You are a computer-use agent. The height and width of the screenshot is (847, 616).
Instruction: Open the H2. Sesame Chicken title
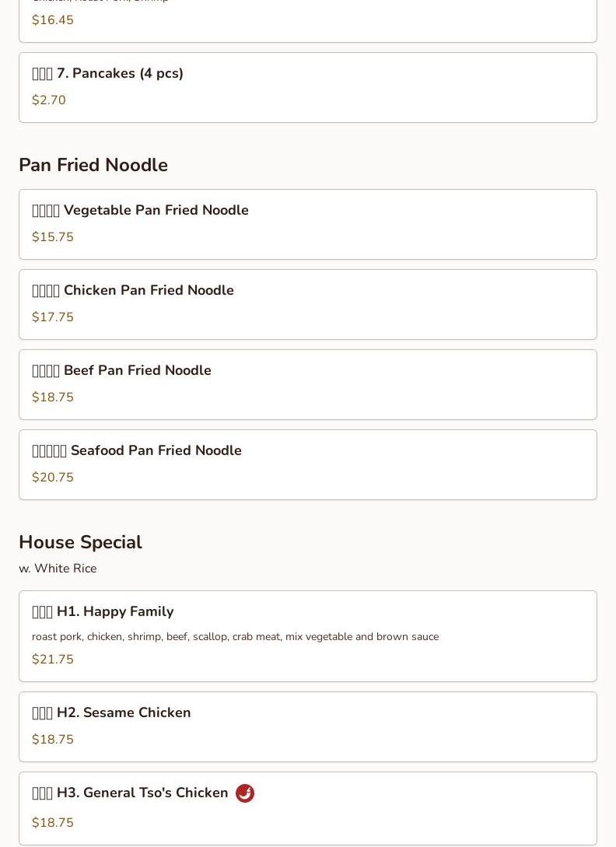tap(111, 713)
